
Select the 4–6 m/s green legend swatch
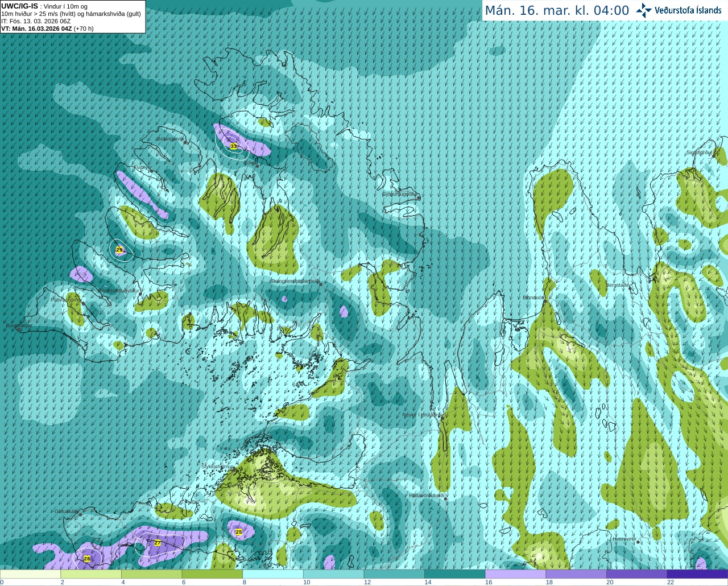(x=151, y=574)
